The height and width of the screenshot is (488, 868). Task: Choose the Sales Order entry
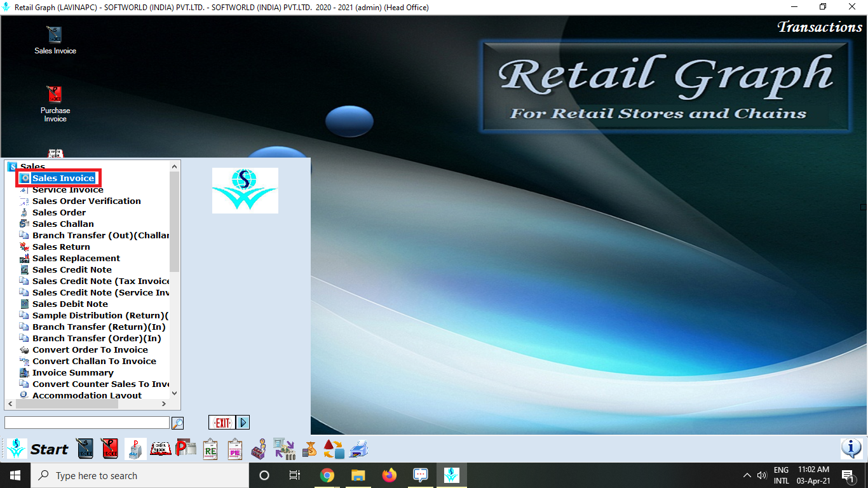tap(59, 212)
